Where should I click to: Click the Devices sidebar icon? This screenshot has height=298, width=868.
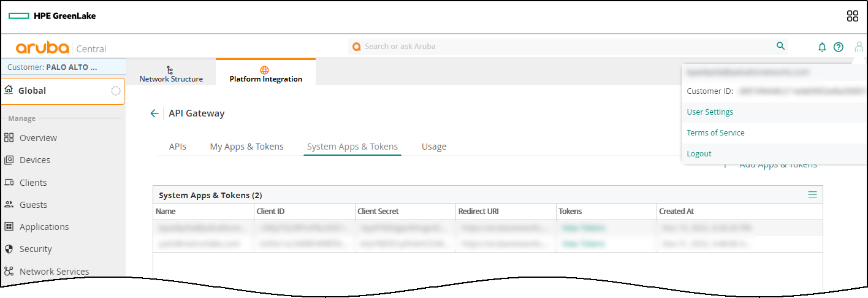[9, 160]
